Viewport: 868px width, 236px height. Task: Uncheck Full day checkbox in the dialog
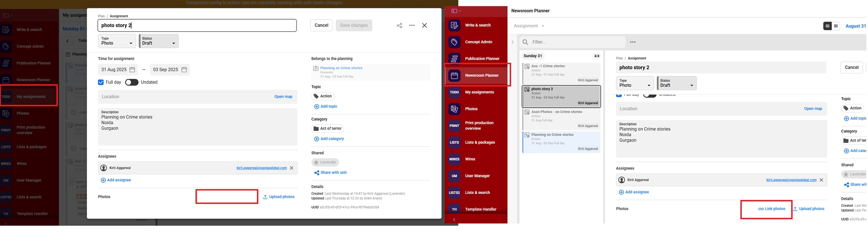click(x=101, y=82)
